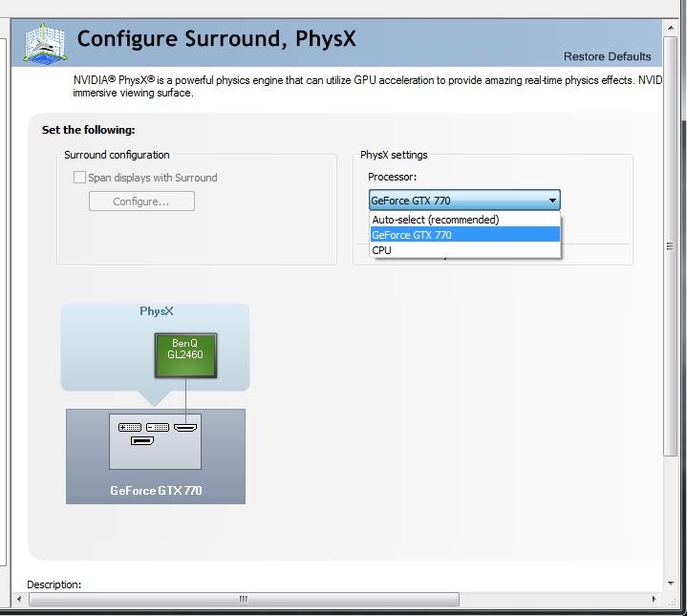Click the HDMI port icon connected to monitor
This screenshot has width=687, height=616.
click(x=185, y=427)
